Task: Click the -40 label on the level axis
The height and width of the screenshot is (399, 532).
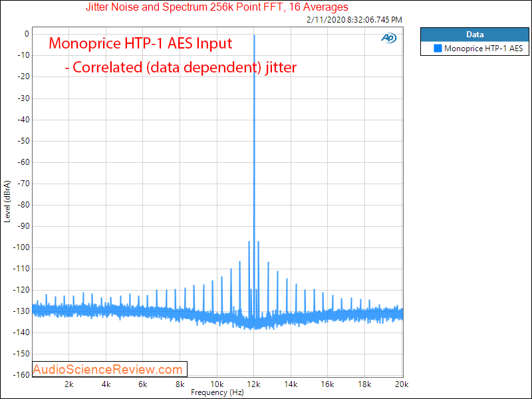Action: coord(23,120)
